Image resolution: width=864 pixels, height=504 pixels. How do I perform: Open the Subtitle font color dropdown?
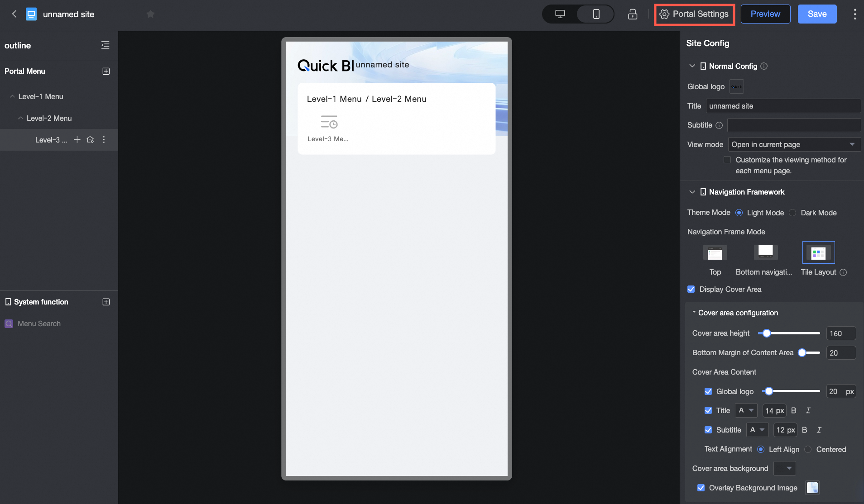tap(757, 430)
